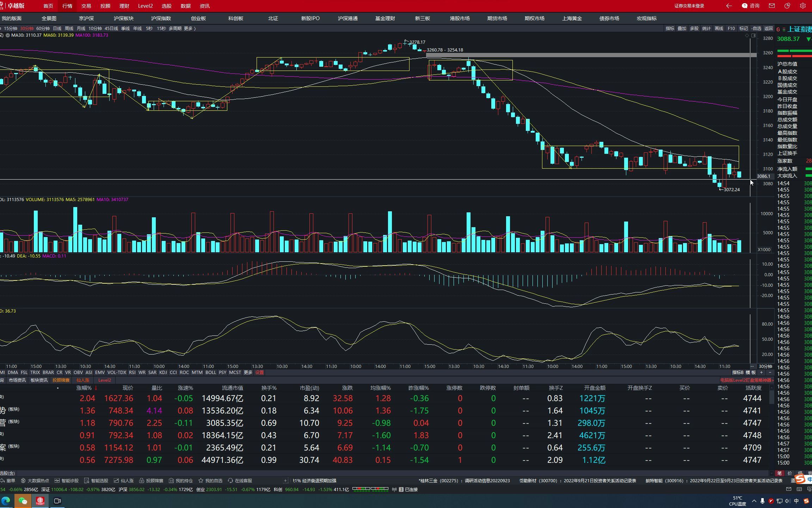This screenshot has width=812, height=508.
Task: Open the 交易 menu
Action: click(x=86, y=6)
